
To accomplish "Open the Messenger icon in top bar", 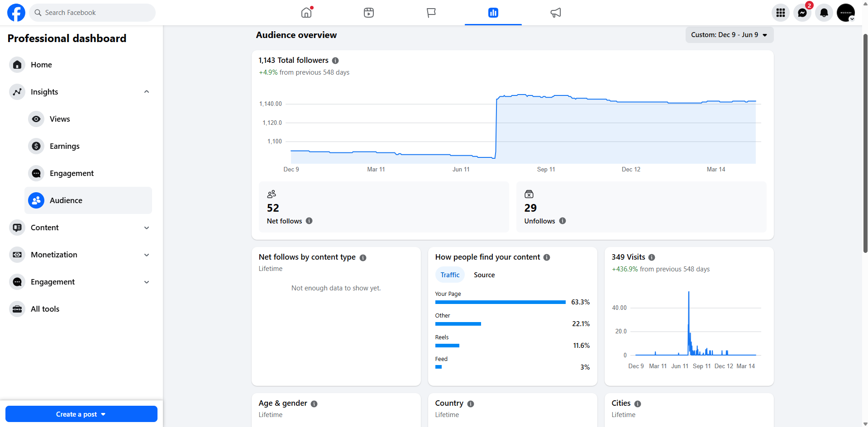I will [802, 13].
